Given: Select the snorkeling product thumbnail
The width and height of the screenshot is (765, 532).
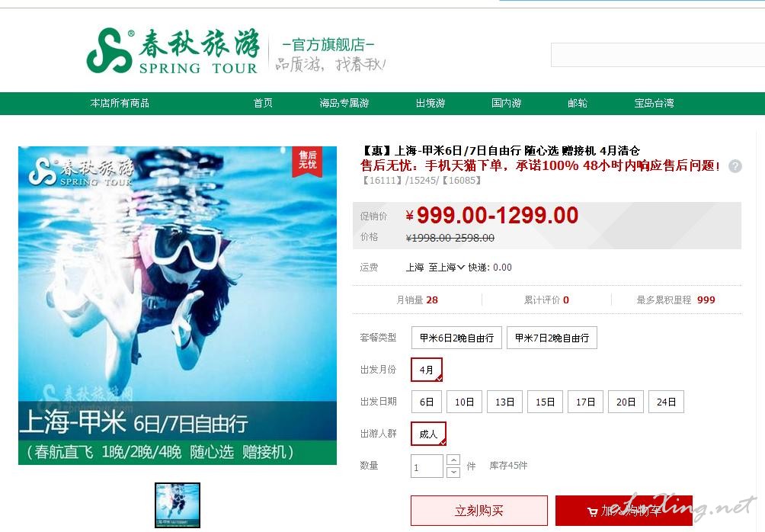Looking at the screenshot, I should tap(178, 505).
